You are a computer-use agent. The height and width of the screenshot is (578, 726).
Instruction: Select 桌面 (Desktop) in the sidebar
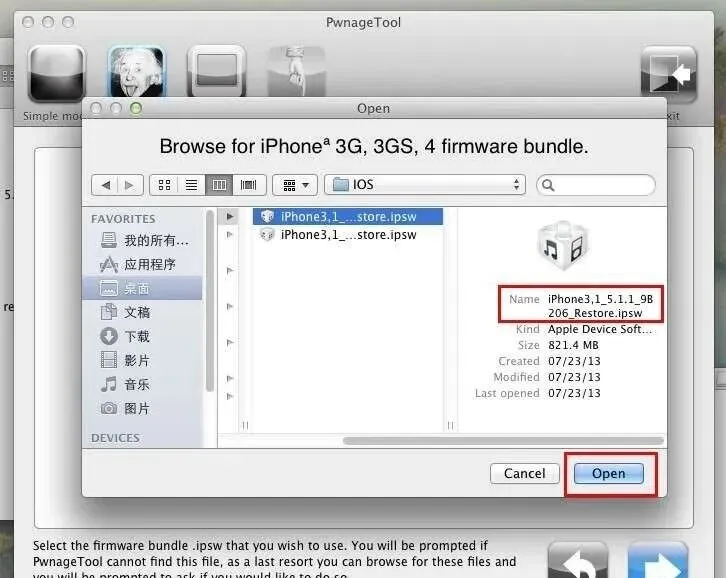[x=142, y=288]
